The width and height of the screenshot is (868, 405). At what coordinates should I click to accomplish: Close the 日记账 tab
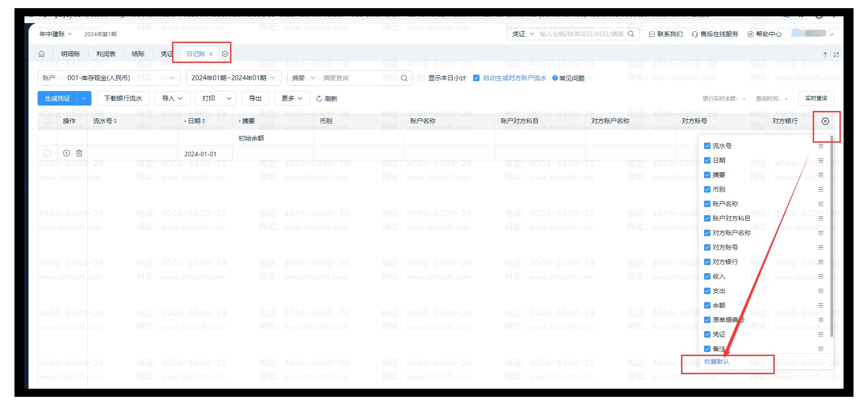click(211, 54)
